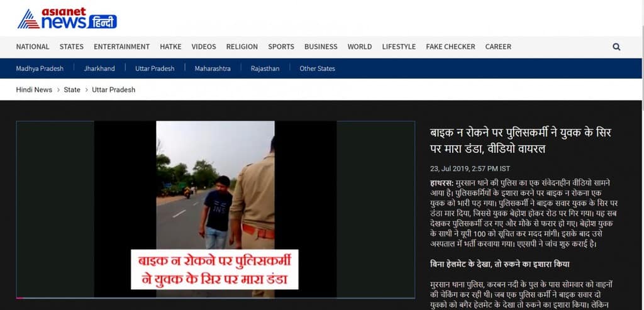Play the police video thumbnail
This screenshot has width=644, height=310.
click(x=215, y=209)
